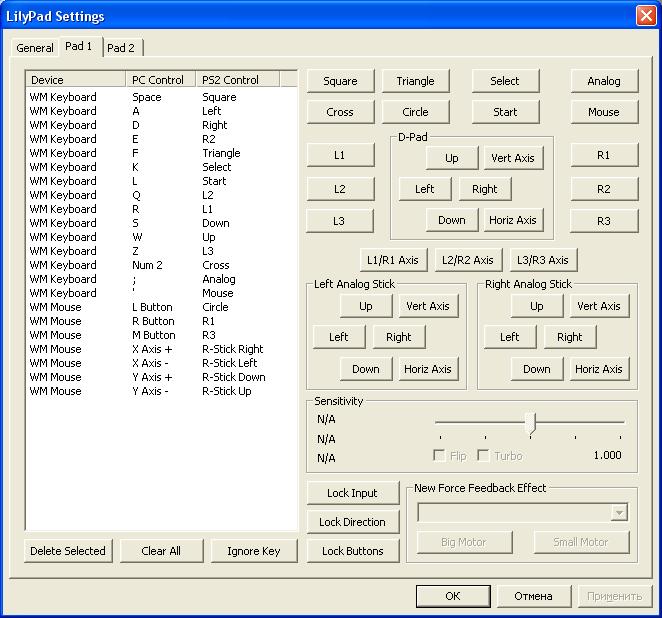Close the LilyPad Settings window

(645, 16)
